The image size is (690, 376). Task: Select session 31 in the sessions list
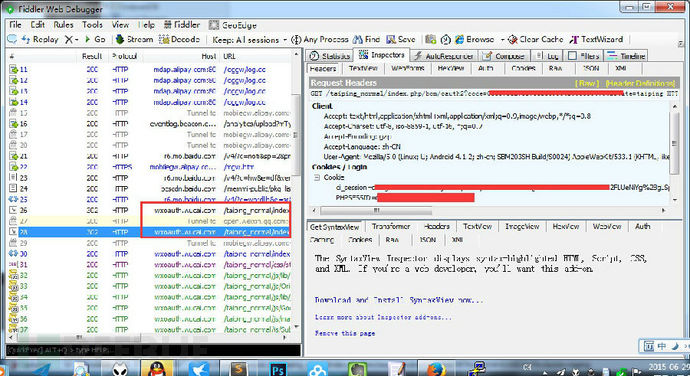click(x=150, y=265)
